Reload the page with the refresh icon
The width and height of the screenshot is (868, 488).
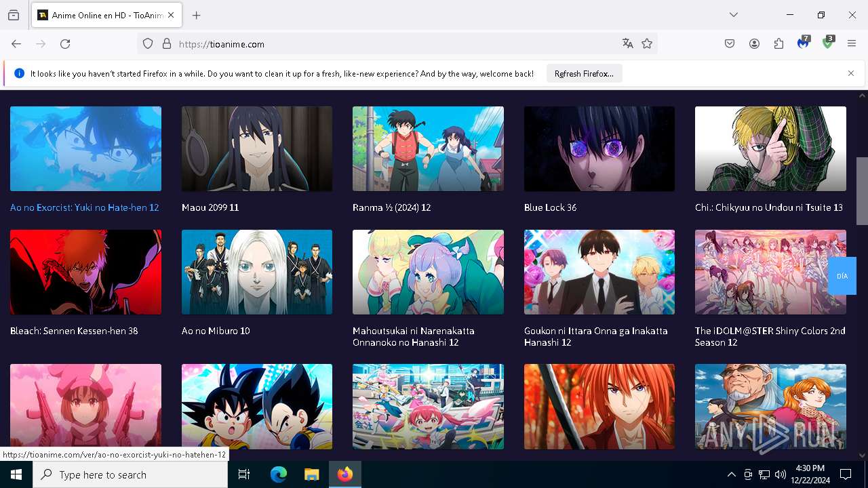(x=65, y=44)
